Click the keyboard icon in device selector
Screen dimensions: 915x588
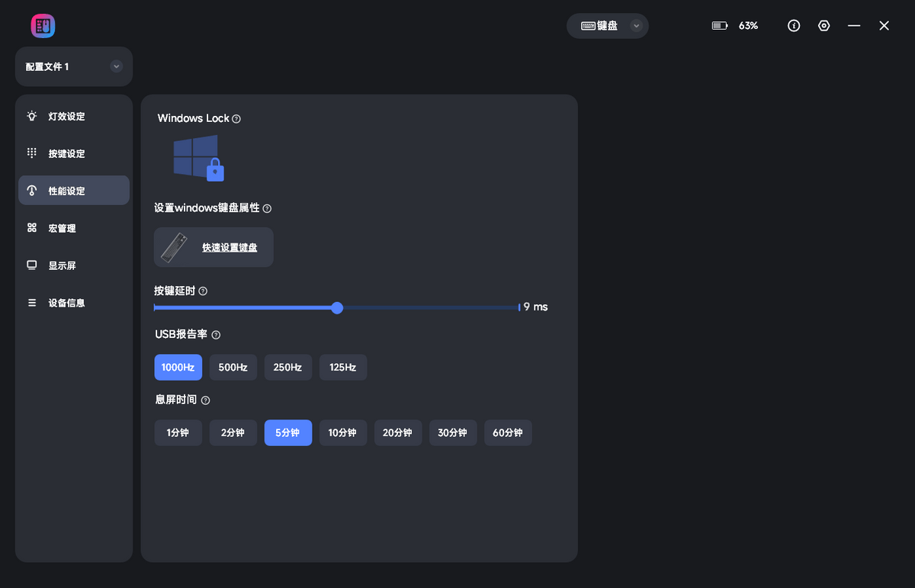pos(588,26)
